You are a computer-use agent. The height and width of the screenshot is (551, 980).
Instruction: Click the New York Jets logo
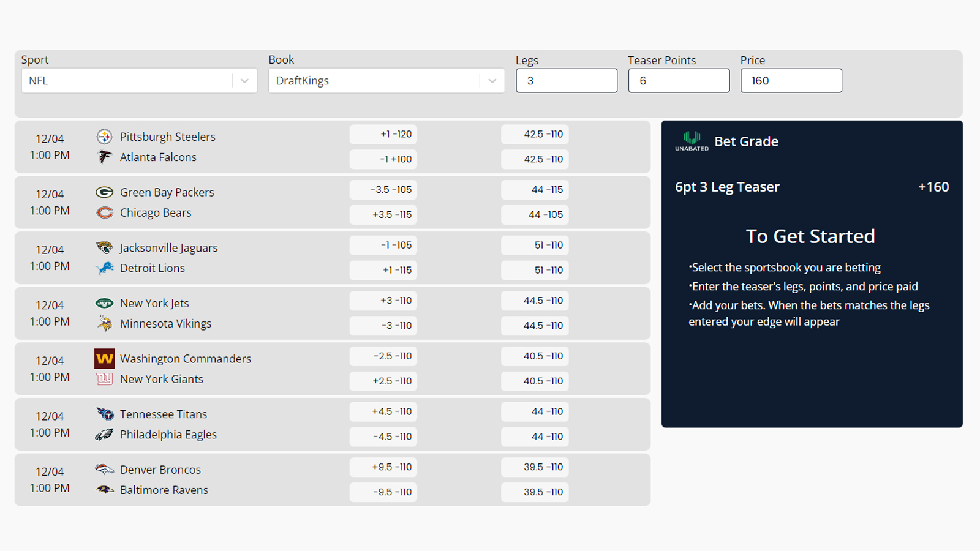tap(105, 302)
